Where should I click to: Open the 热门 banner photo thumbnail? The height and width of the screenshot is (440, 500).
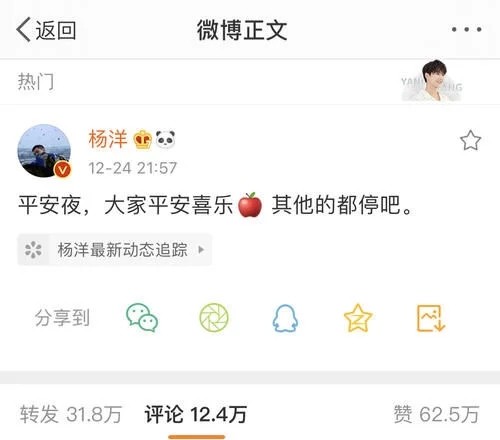pyautogui.click(x=432, y=80)
